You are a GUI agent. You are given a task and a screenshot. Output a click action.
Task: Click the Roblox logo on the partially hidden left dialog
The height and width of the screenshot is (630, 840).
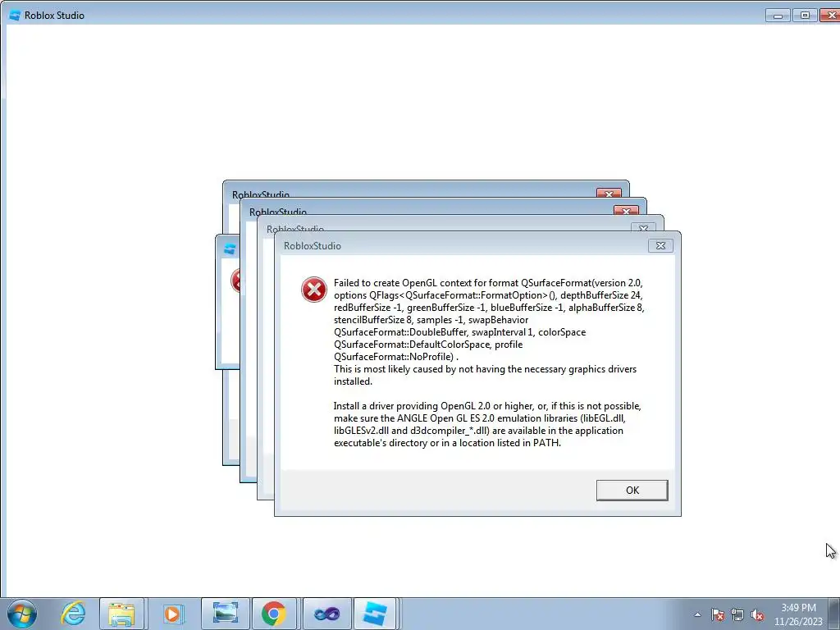click(x=230, y=249)
